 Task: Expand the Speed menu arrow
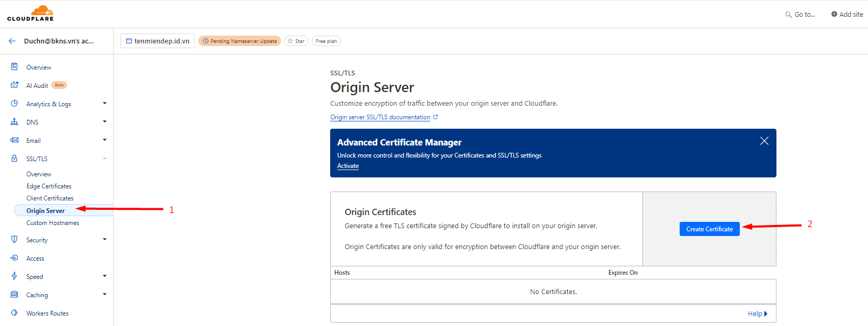(x=105, y=276)
